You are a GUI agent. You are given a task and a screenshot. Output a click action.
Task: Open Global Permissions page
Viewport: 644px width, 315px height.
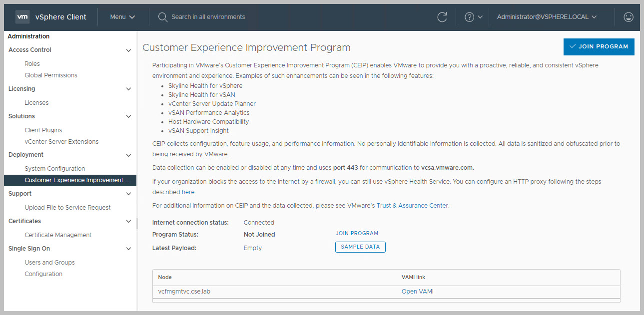[x=51, y=75]
